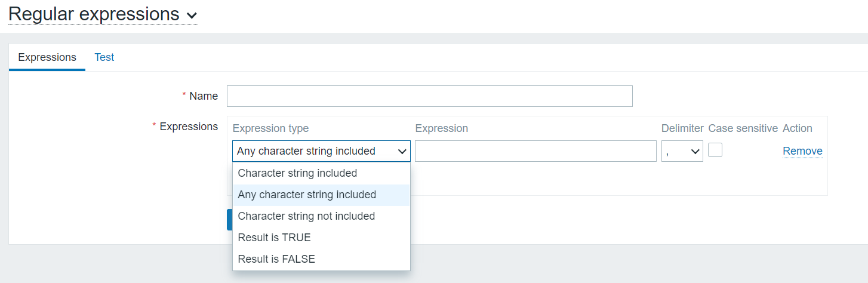Pick highlighted 'Any character string included' list option
Image resolution: width=868 pixels, height=283 pixels.
[307, 195]
